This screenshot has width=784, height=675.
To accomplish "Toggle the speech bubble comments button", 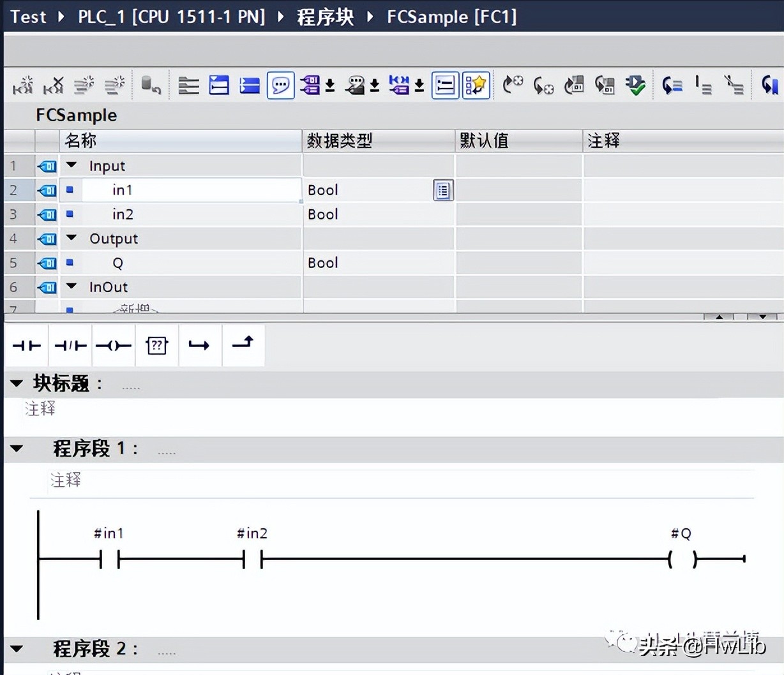I will 280,85.
